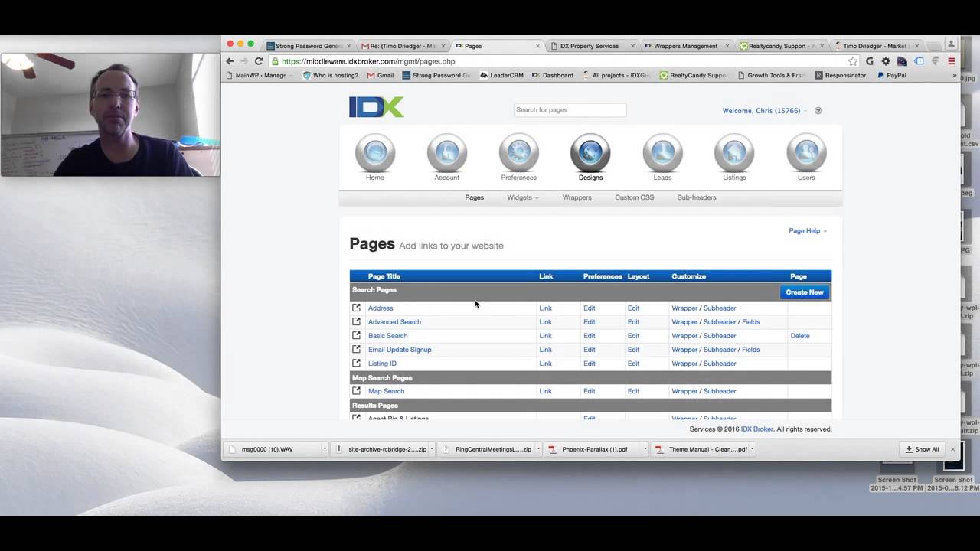The image size is (980, 551).
Task: Delete the Basic Search page
Action: tap(800, 335)
